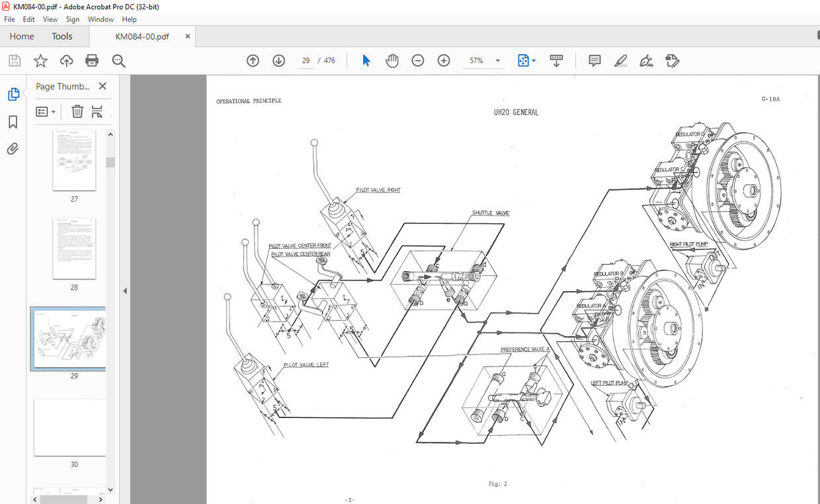Image resolution: width=820 pixels, height=504 pixels.
Task: Open the thumbnail options dropdown
Action: tap(46, 111)
